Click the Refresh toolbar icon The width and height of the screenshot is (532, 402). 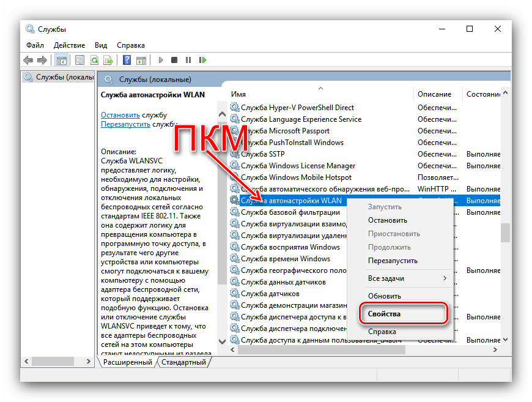(x=94, y=60)
